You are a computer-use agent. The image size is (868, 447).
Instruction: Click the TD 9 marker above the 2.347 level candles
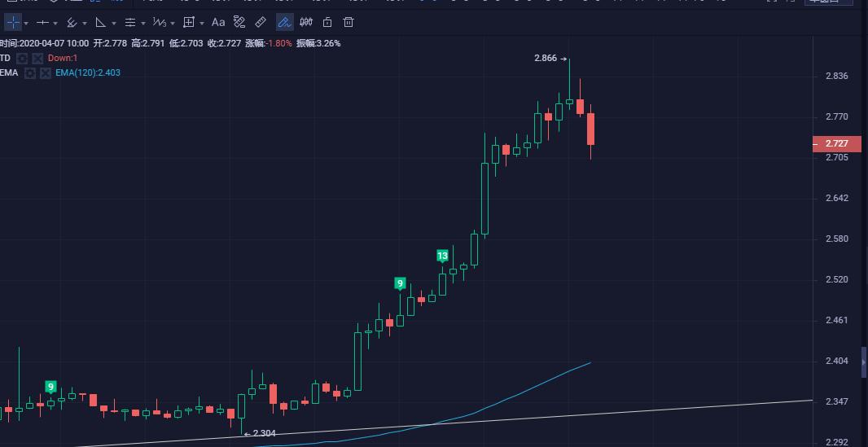point(51,387)
